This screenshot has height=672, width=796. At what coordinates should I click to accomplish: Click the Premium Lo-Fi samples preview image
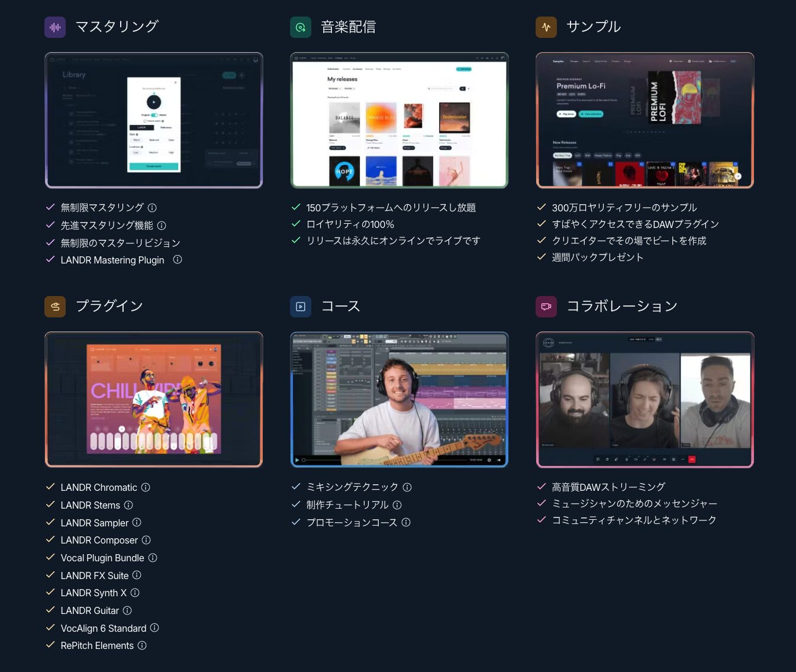tap(645, 120)
